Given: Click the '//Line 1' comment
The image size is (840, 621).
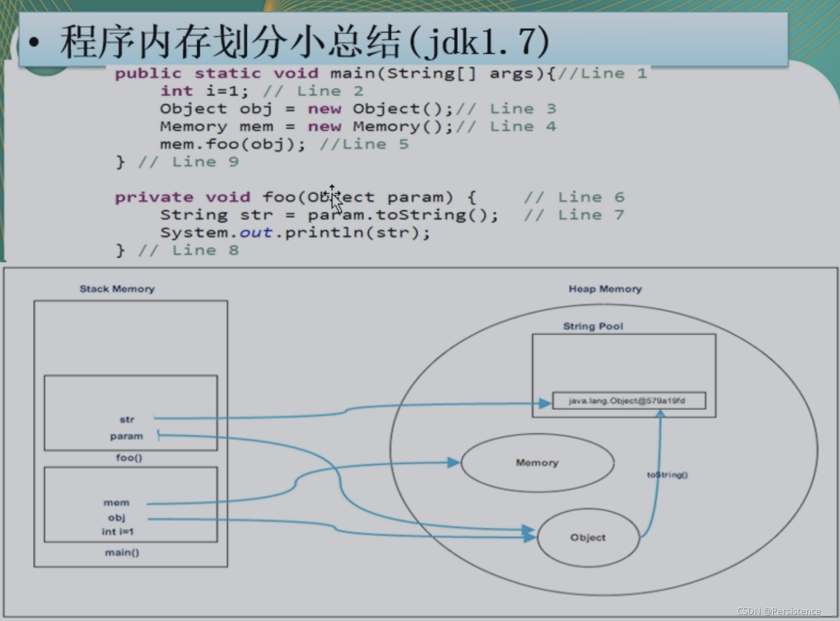Looking at the screenshot, I should (602, 74).
